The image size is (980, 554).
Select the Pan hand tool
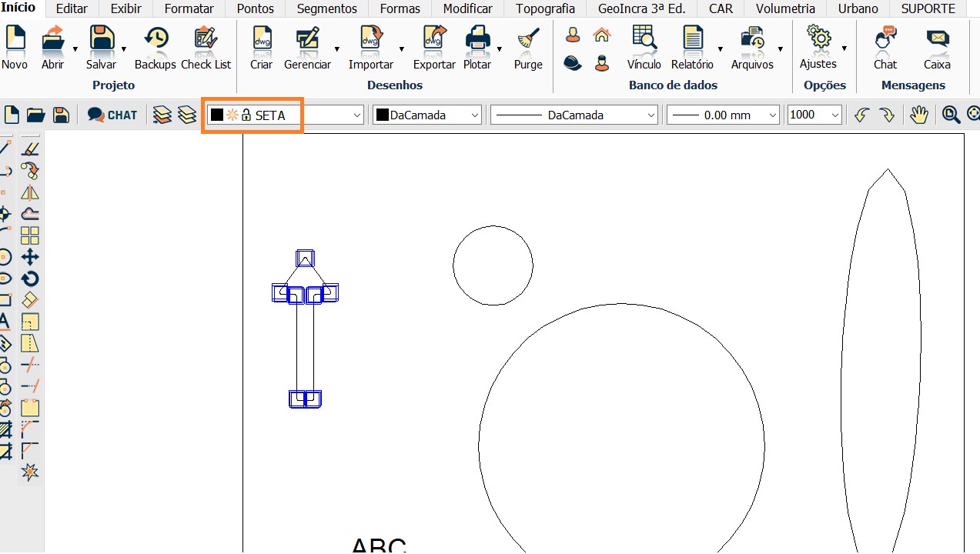(x=919, y=115)
